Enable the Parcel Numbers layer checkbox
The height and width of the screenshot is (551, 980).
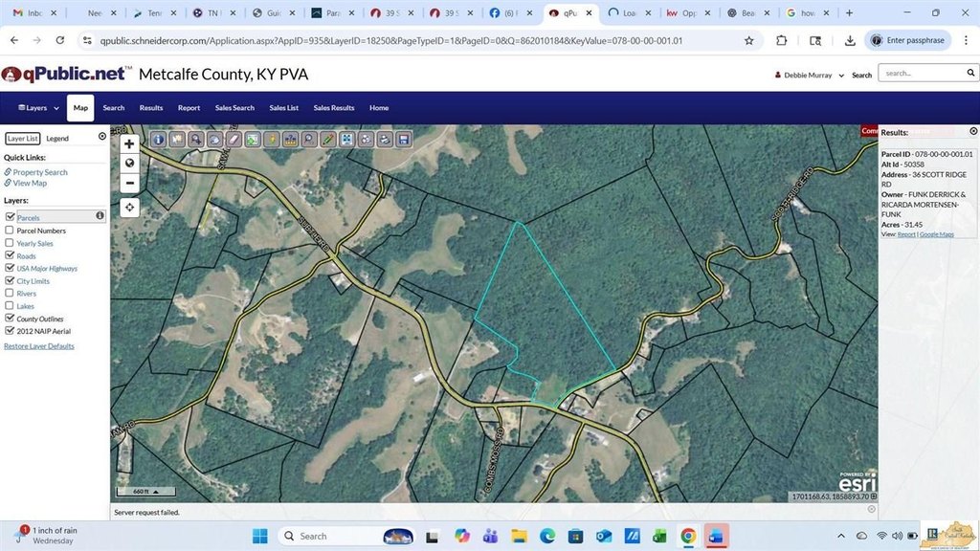coord(10,231)
